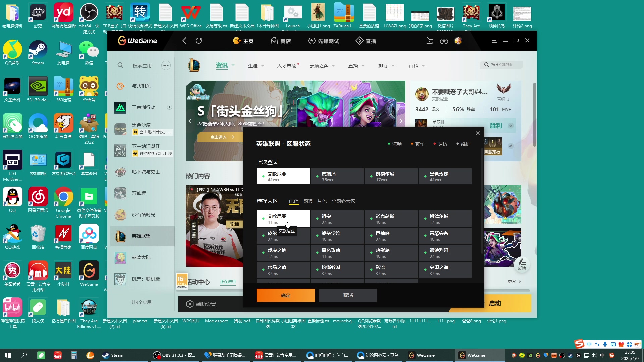Select server 雷瑟守备
Screen dimensions: 644x362
pyautogui.click(x=445, y=236)
